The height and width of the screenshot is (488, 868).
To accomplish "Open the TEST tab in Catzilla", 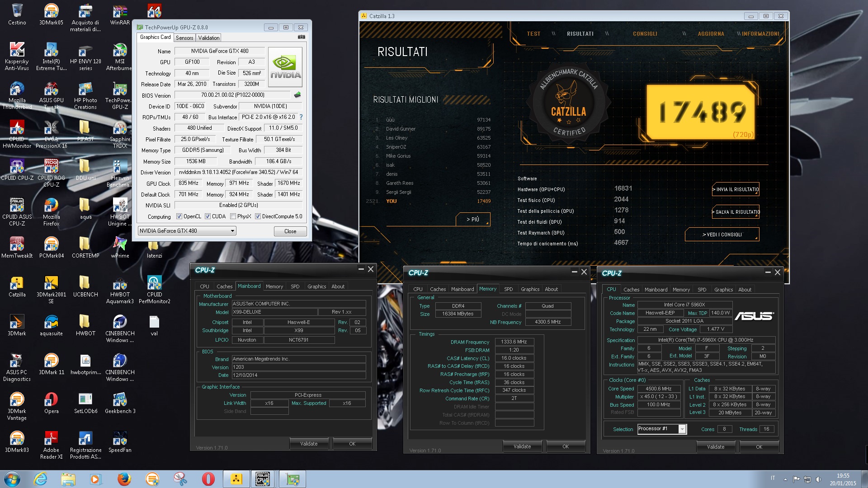I will [533, 34].
